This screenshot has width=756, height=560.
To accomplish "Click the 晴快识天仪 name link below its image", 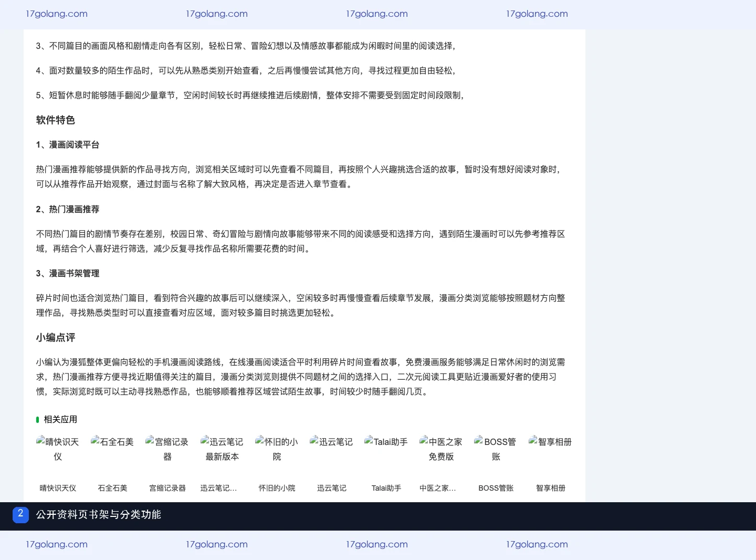I will point(58,488).
